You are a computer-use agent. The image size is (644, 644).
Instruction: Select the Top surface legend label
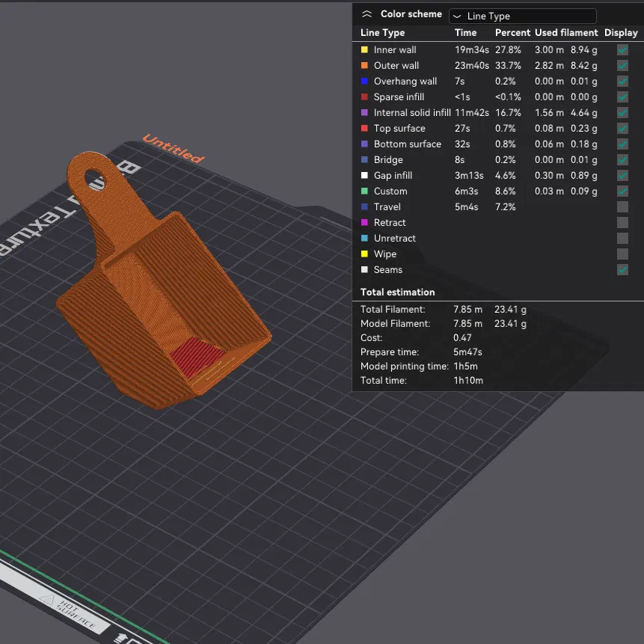(399, 128)
